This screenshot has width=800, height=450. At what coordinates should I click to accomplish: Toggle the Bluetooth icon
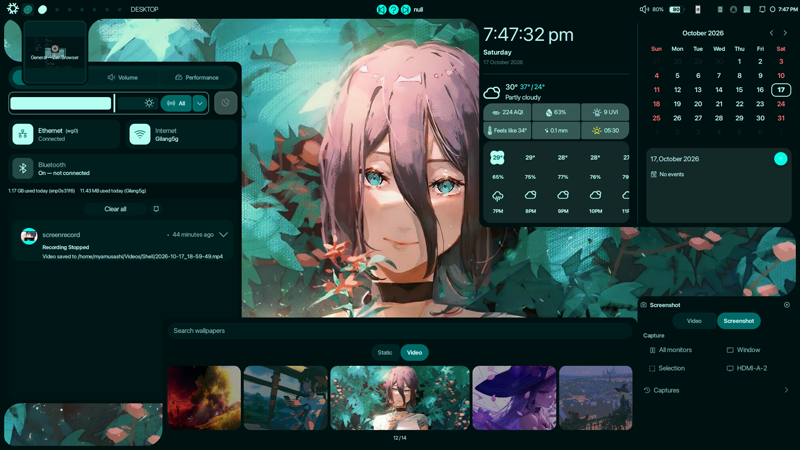pos(23,168)
